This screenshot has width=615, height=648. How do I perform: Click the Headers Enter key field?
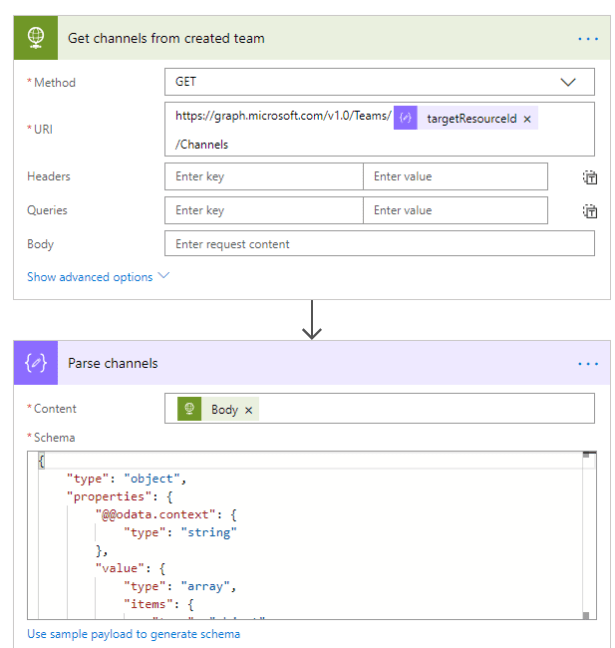click(x=263, y=177)
